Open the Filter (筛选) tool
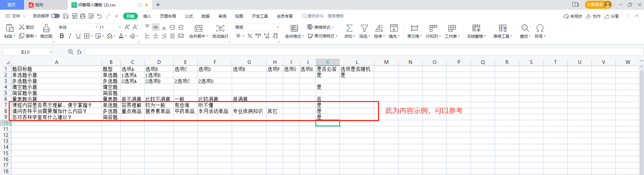 click(x=364, y=28)
